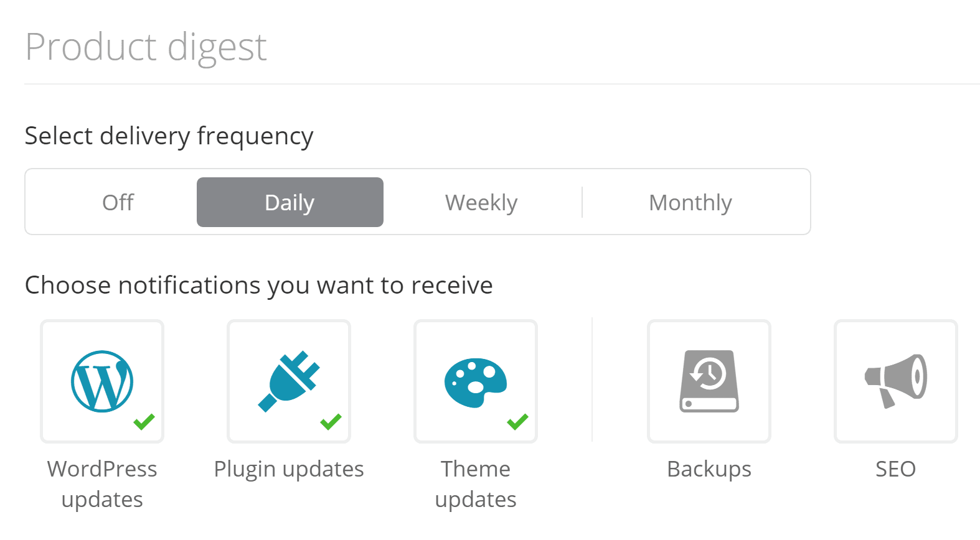Click the "Backups" label text
Image resolution: width=980 pixels, height=540 pixels.
pos(709,469)
